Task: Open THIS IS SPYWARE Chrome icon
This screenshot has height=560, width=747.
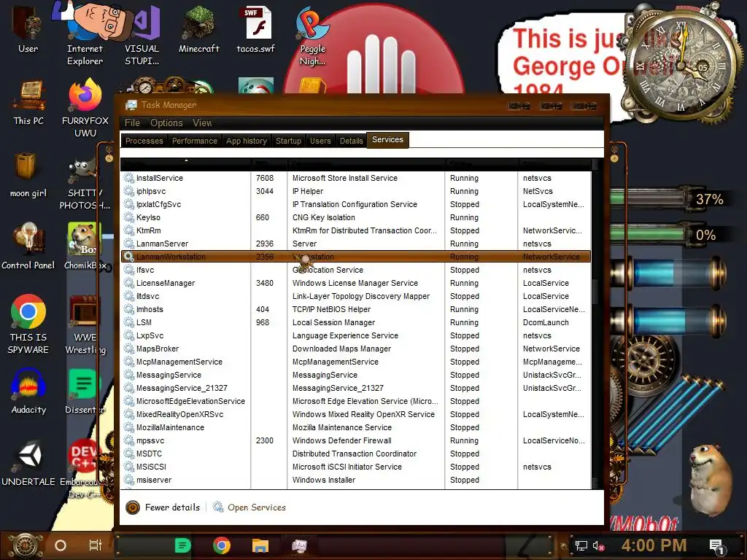Action: [28, 324]
